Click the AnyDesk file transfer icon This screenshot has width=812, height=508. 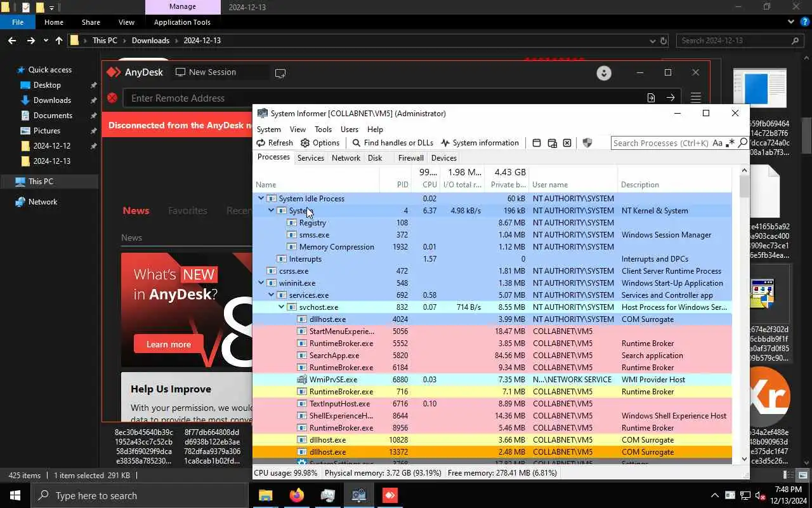pyautogui.click(x=651, y=98)
